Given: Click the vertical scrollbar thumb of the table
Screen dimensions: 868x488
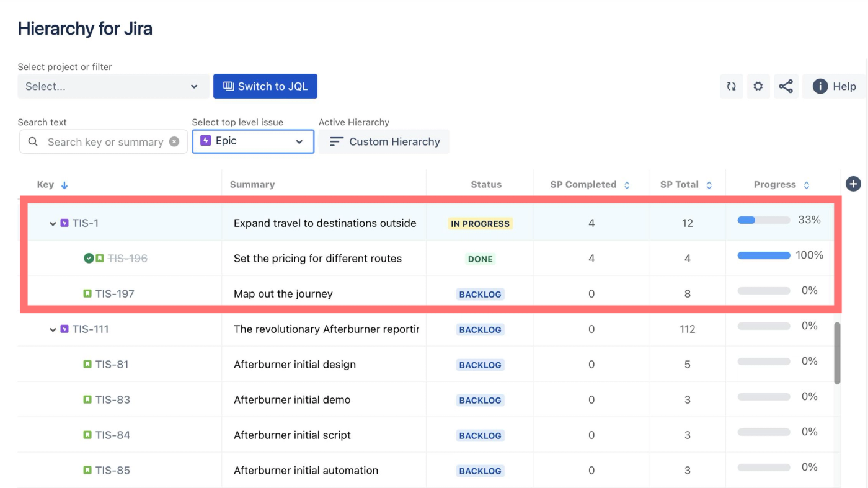Looking at the screenshot, I should [x=837, y=353].
